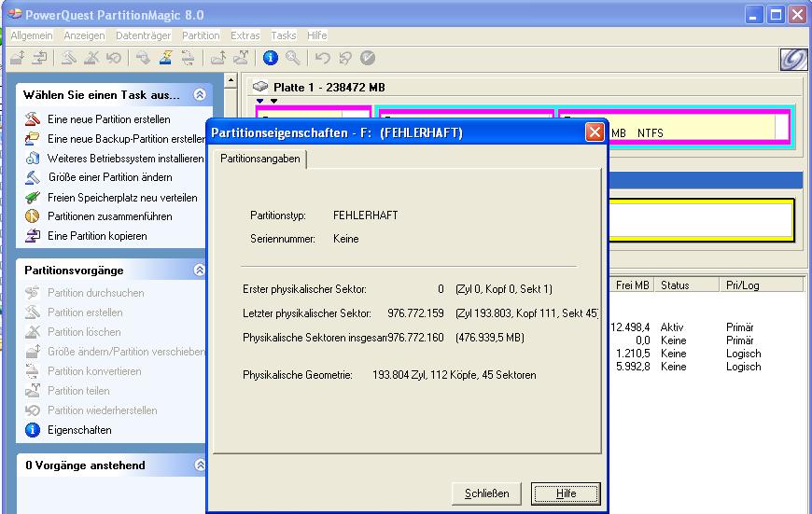
Task: Sort by 'Status' column header
Action: click(x=687, y=285)
